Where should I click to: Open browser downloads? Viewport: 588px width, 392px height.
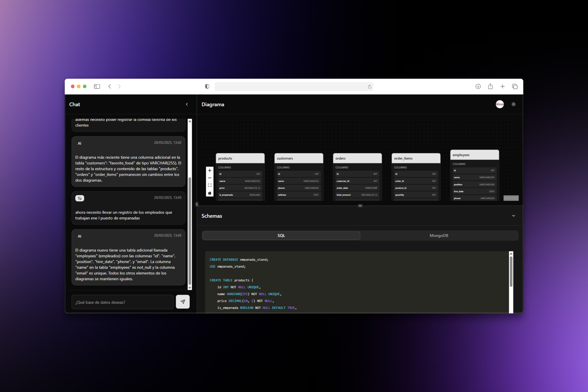478,87
